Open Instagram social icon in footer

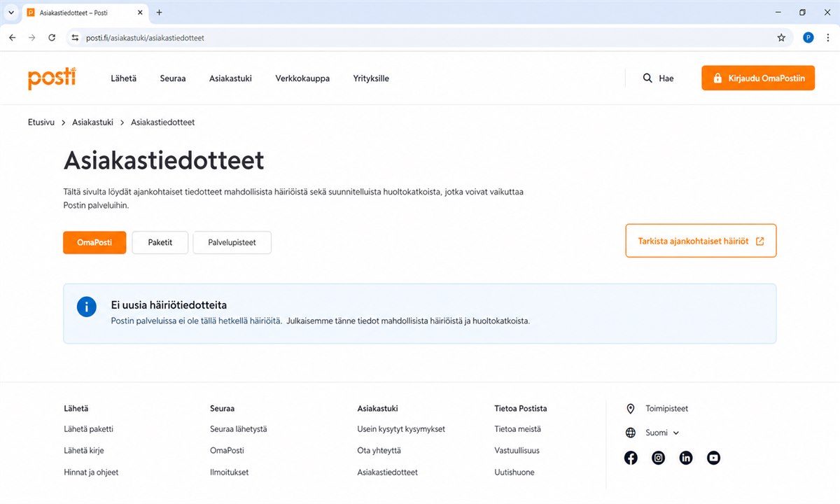pos(658,458)
